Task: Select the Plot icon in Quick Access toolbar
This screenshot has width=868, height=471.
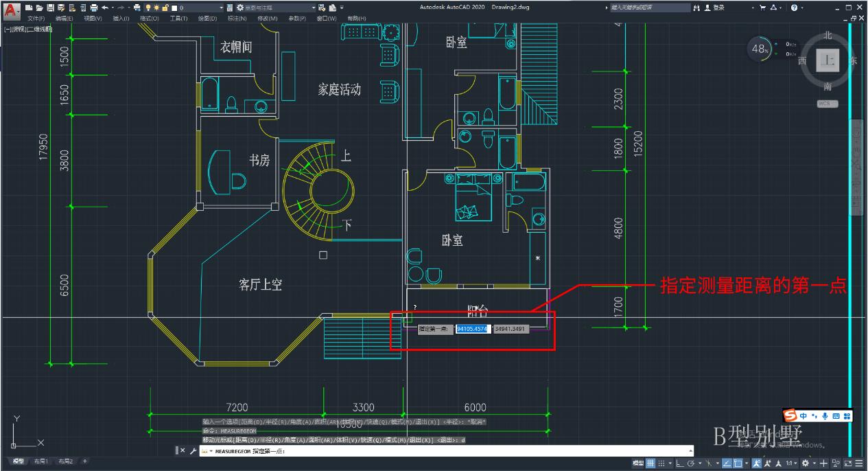Action: 94,8
